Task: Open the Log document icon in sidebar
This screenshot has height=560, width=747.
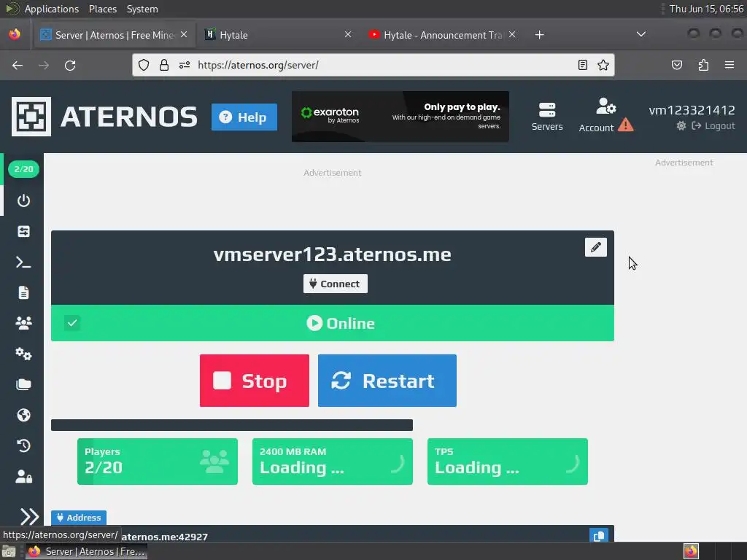Action: point(23,292)
